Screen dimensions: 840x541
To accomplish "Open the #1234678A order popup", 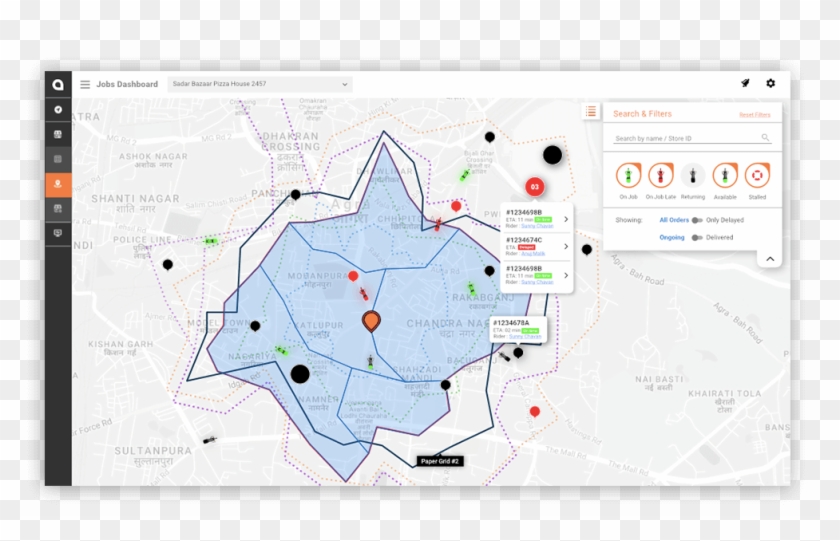I will [x=518, y=330].
